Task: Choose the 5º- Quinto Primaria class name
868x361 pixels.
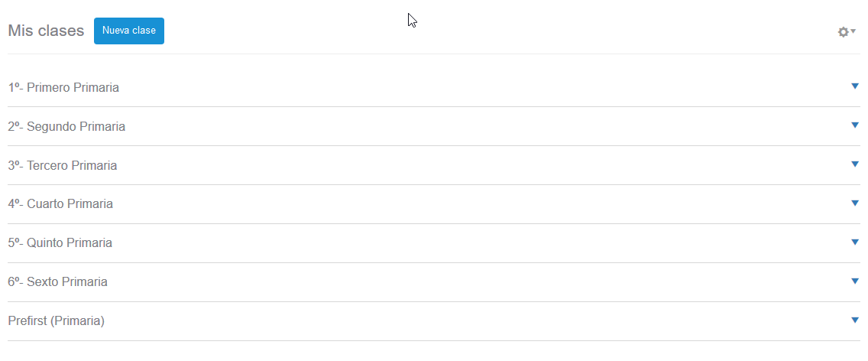Action: pyautogui.click(x=60, y=243)
